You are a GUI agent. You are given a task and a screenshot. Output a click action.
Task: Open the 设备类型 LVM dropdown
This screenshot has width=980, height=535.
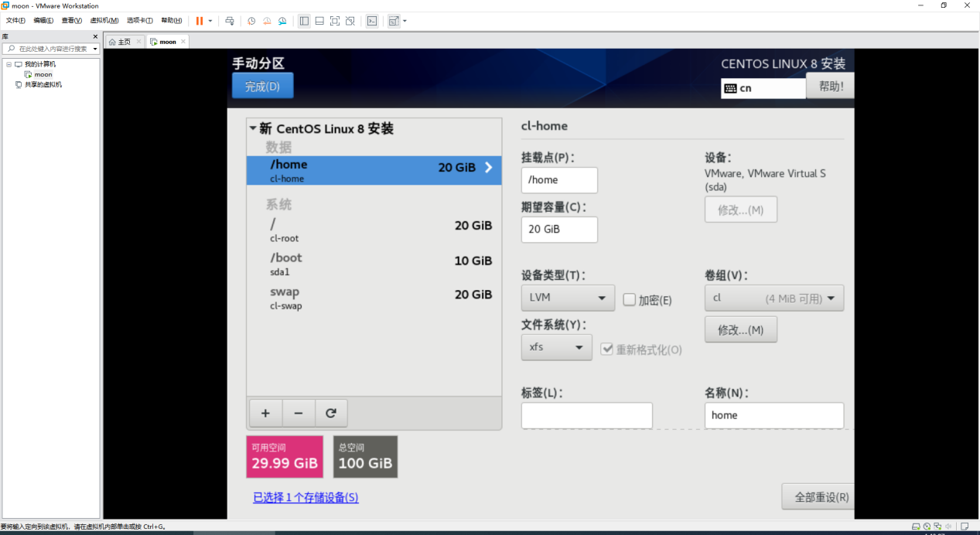568,298
